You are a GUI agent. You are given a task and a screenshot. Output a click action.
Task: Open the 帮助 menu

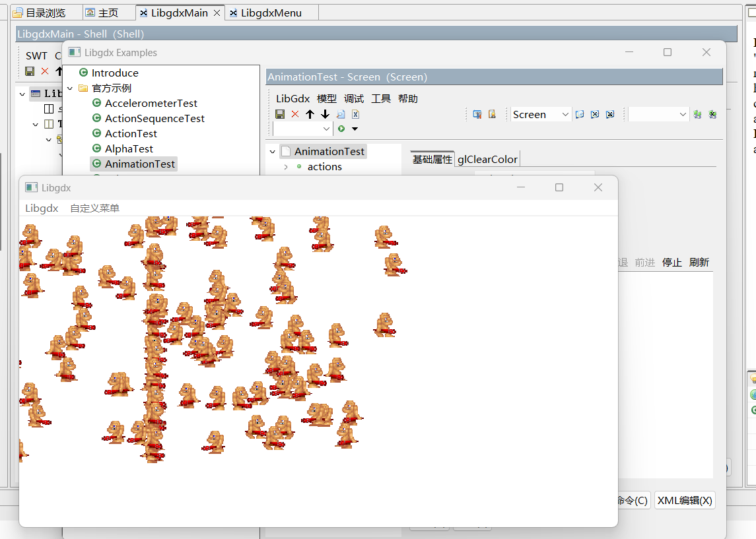[408, 99]
